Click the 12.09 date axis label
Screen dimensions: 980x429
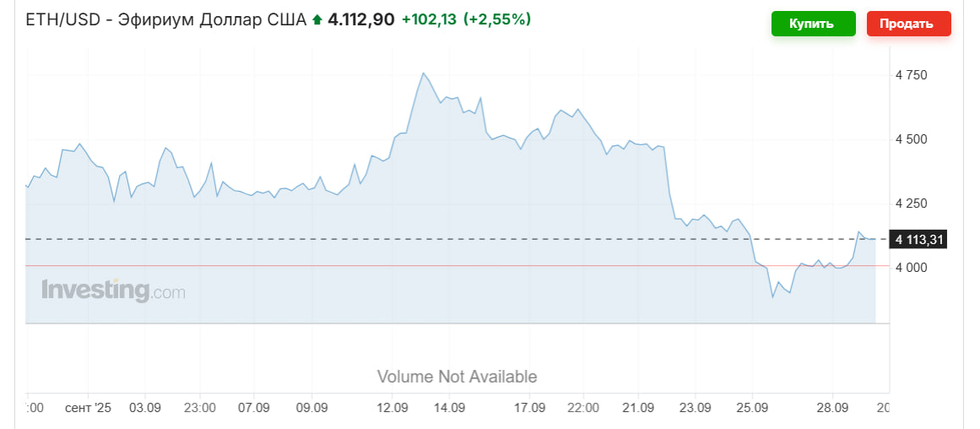tap(393, 407)
